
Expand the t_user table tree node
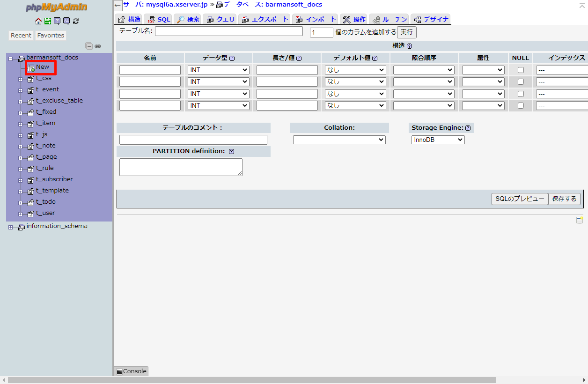21,214
